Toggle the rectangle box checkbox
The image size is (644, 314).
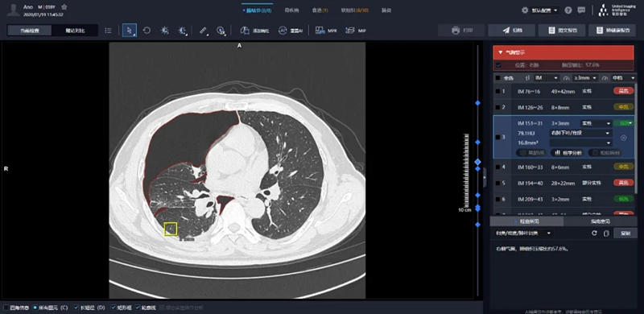click(114, 308)
